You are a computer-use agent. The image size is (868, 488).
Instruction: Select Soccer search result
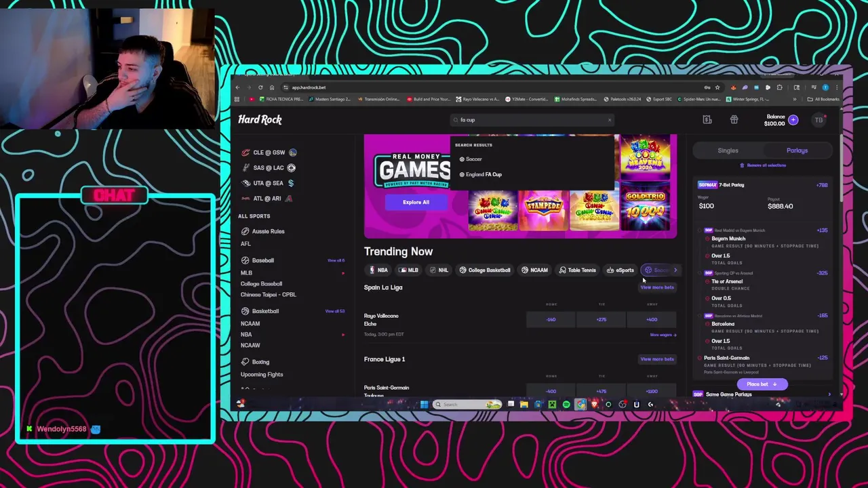click(x=471, y=159)
